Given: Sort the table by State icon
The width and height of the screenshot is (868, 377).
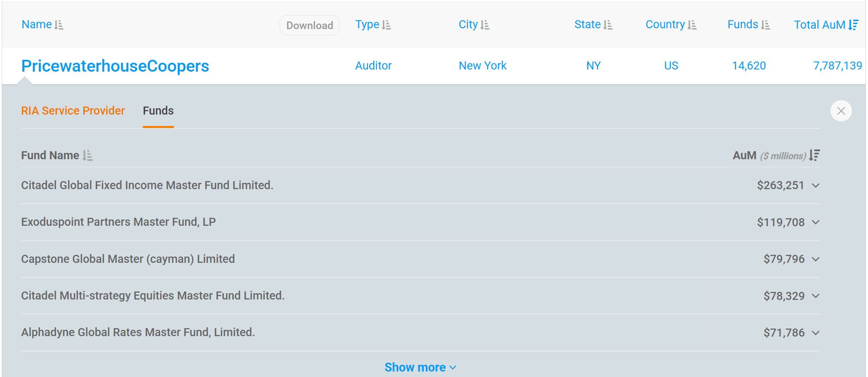Looking at the screenshot, I should click(608, 25).
